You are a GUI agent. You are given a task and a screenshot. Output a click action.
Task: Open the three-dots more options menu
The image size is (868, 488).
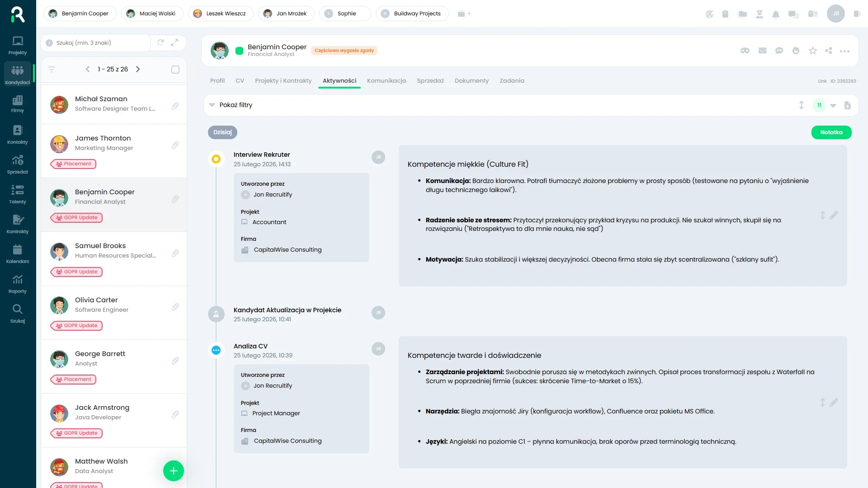844,51
